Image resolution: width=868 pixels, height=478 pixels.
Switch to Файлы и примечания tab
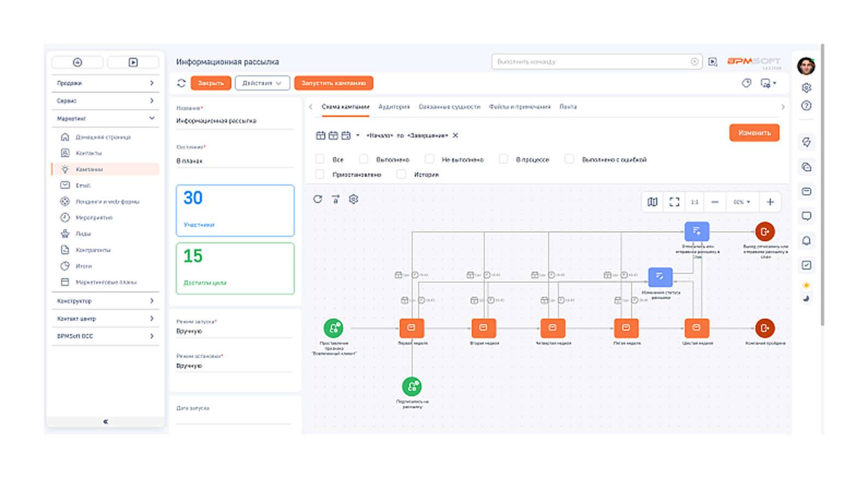coord(520,107)
